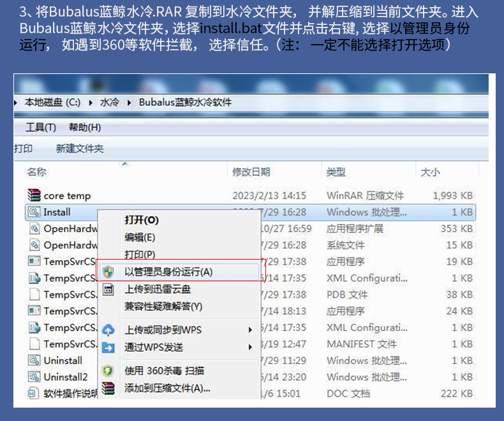Go to 本地磁盘 (C:) in the address bar

[x=53, y=103]
